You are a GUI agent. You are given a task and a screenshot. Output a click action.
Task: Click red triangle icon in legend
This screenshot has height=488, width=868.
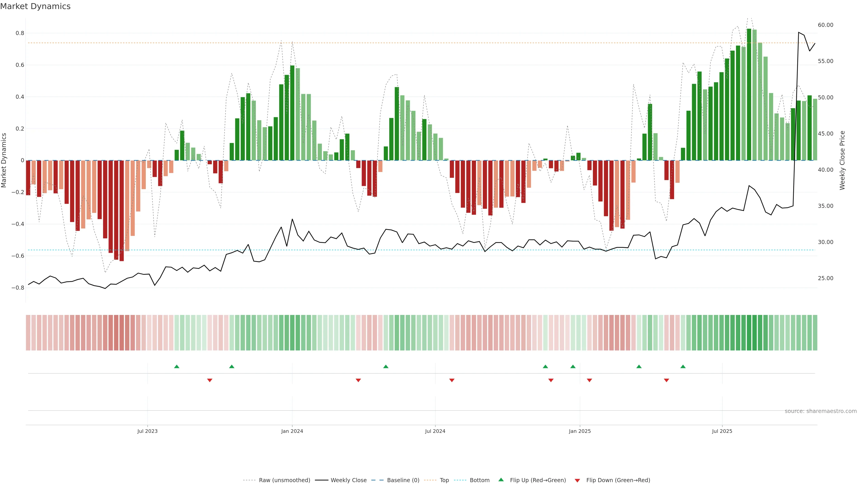click(577, 480)
